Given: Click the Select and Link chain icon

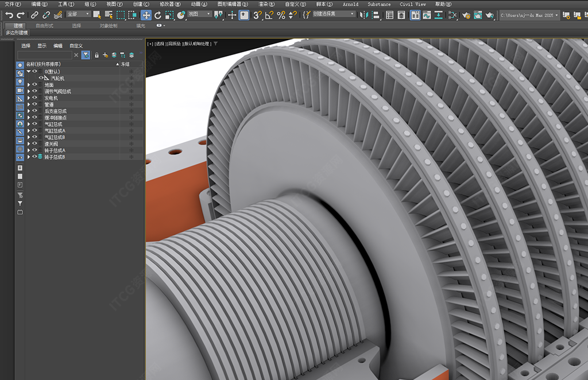Looking at the screenshot, I should coord(34,15).
